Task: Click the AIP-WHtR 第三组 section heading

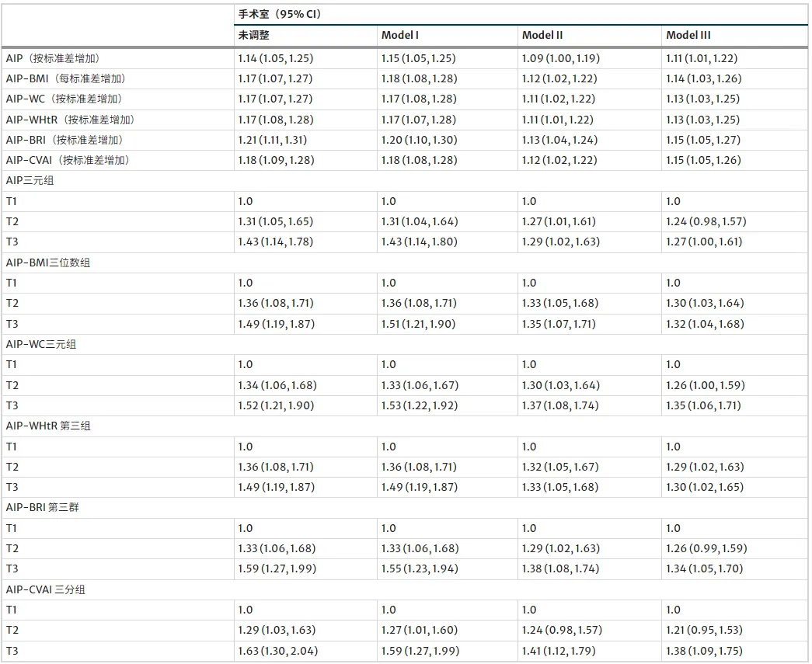Action: [48, 426]
